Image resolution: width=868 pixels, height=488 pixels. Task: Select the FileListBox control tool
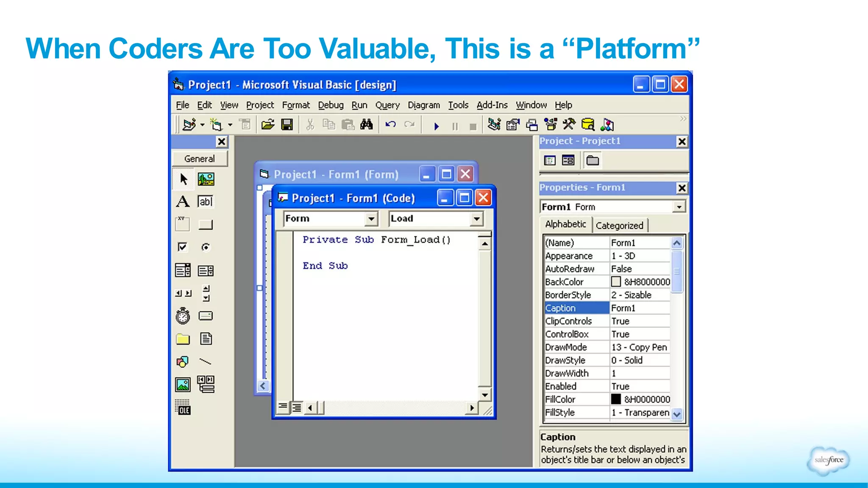tap(206, 338)
